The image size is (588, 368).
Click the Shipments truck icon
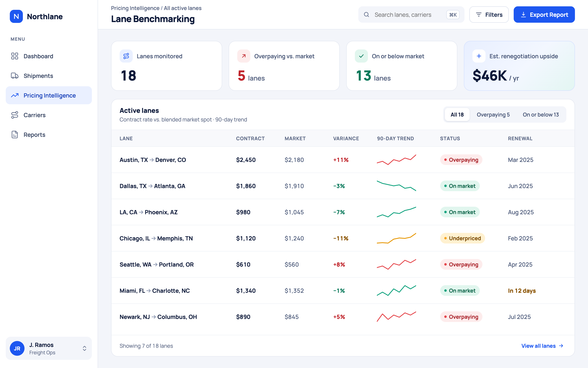[x=14, y=76]
